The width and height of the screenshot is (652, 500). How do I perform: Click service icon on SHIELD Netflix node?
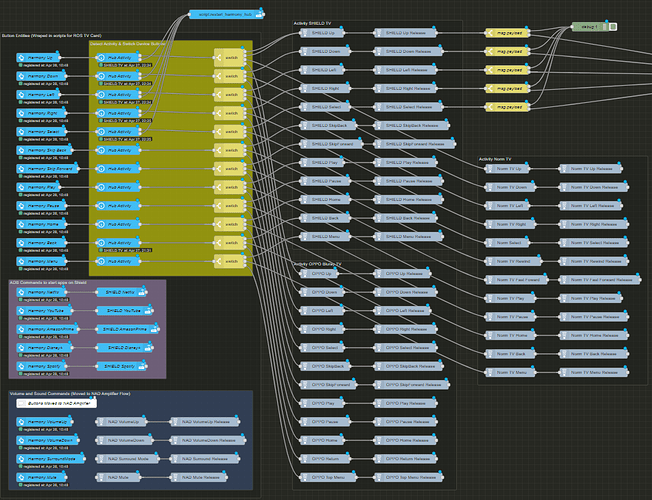coord(142,292)
